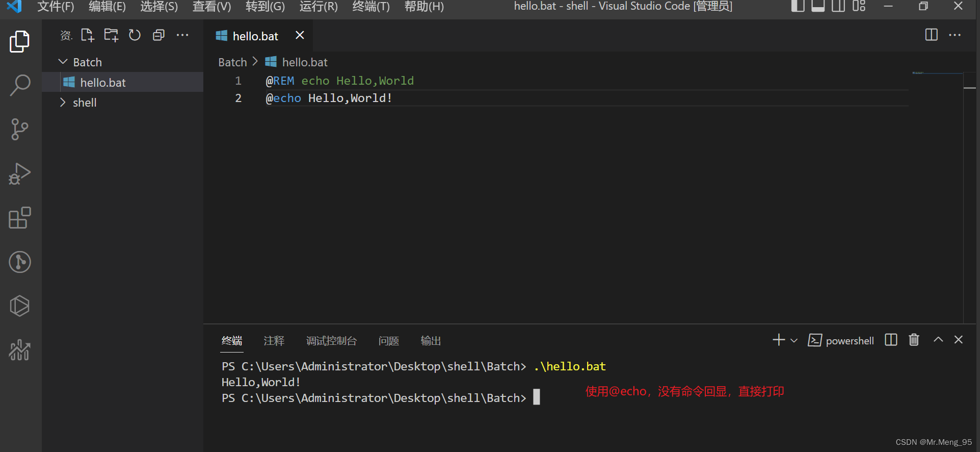Open editor more actions menu
Image resolution: width=980 pixels, height=452 pixels.
[955, 35]
